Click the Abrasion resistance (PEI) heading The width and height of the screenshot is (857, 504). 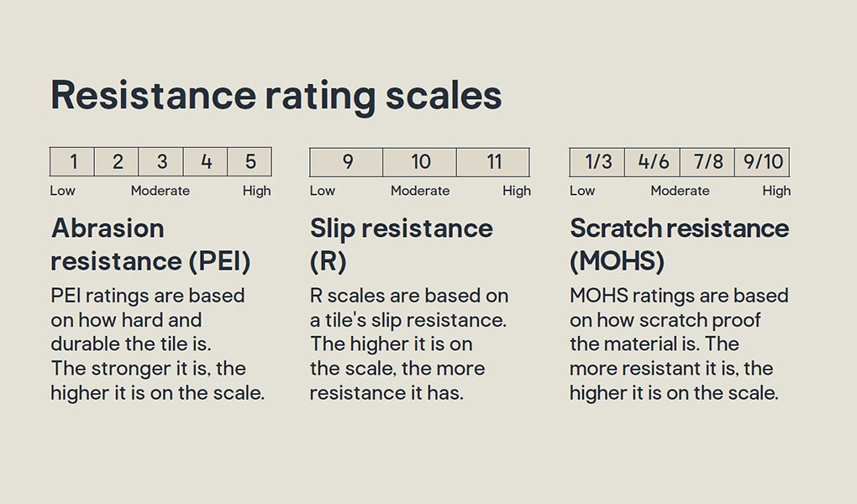(x=151, y=244)
